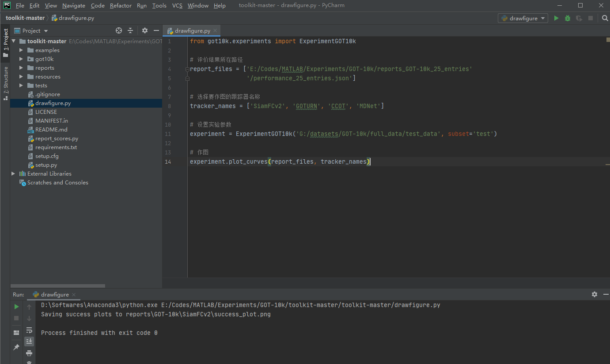Expand External Libraries node
610x364 pixels.
13,173
